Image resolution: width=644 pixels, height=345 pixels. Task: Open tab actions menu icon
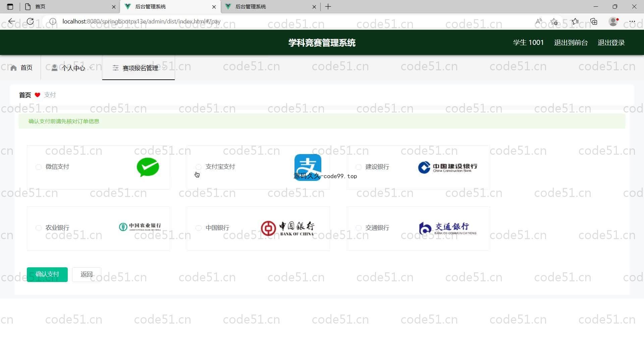coord(10,7)
